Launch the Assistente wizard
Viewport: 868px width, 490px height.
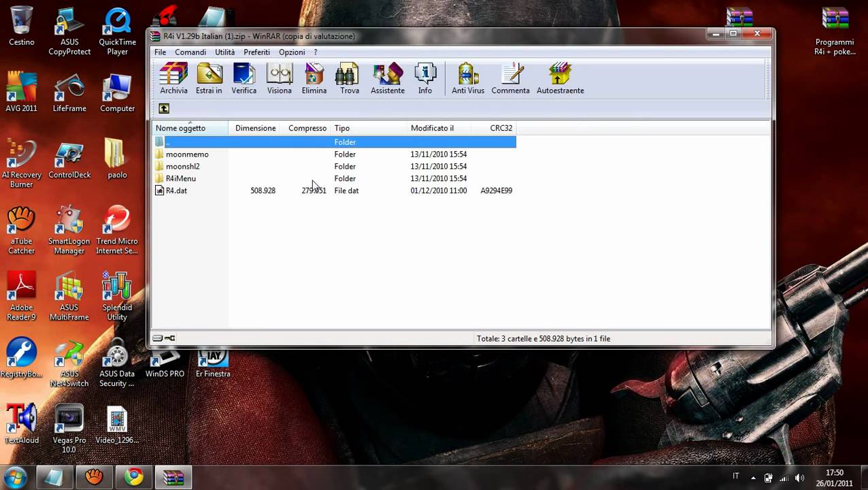[388, 79]
